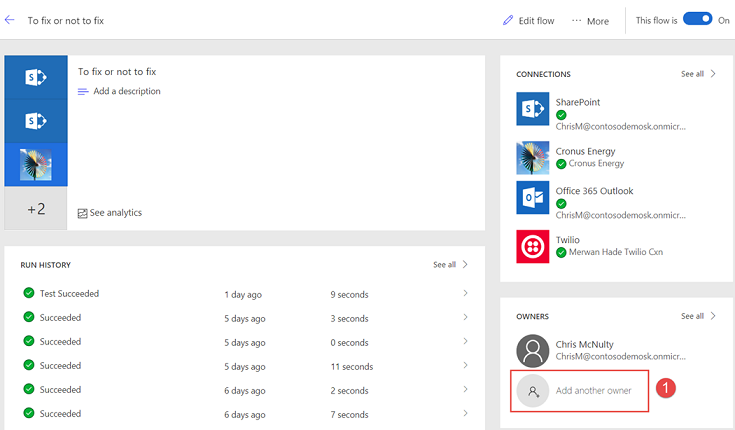Click the top SharePoint tile in flow card
This screenshot has width=735, height=430.
[x=36, y=76]
